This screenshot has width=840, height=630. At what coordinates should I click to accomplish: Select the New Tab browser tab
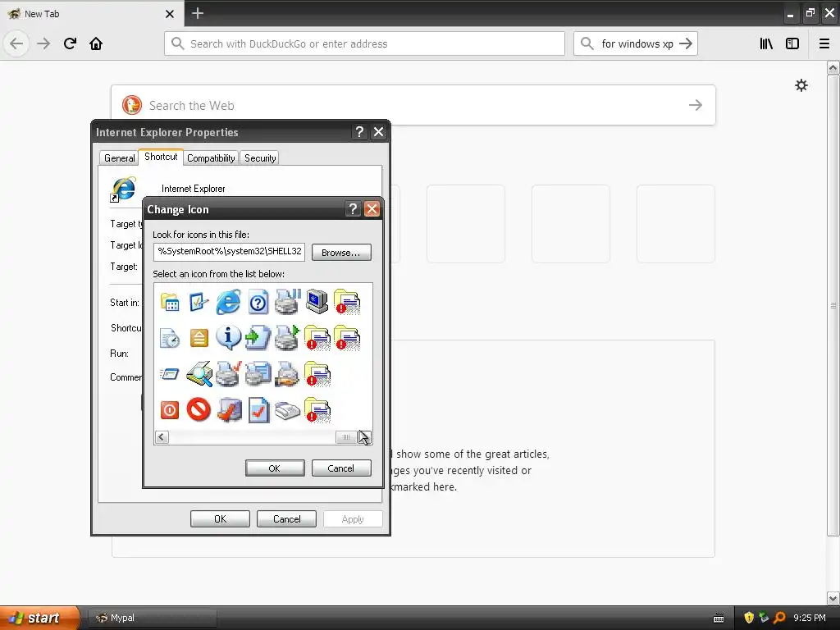click(x=91, y=13)
